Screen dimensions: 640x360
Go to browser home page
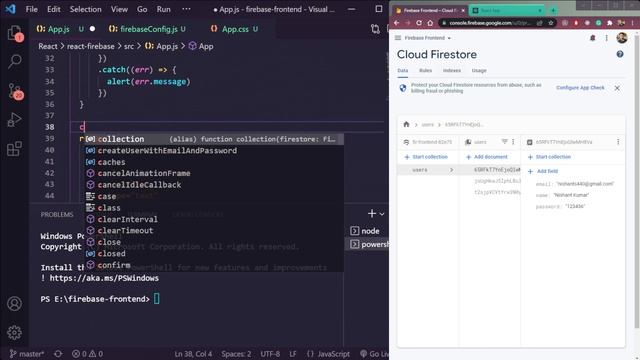tap(430, 23)
